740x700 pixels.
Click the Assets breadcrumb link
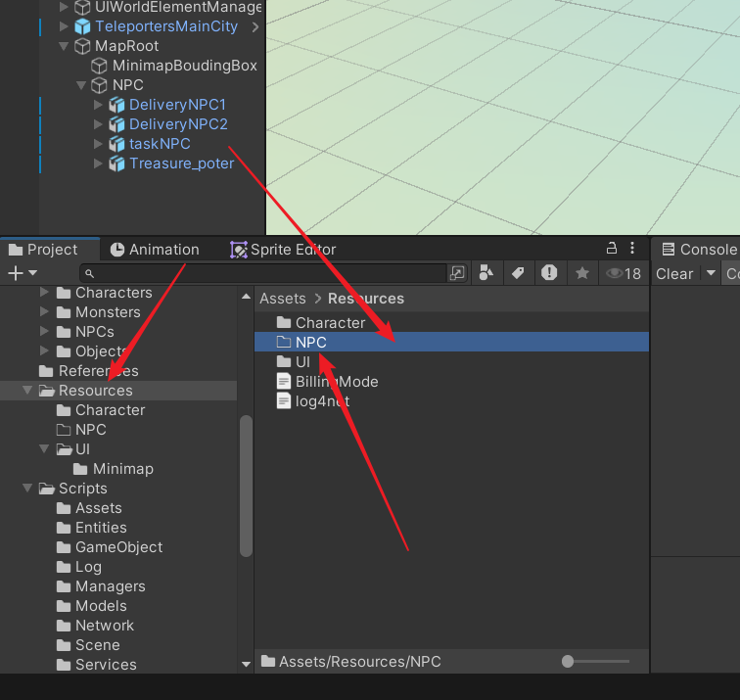282,299
